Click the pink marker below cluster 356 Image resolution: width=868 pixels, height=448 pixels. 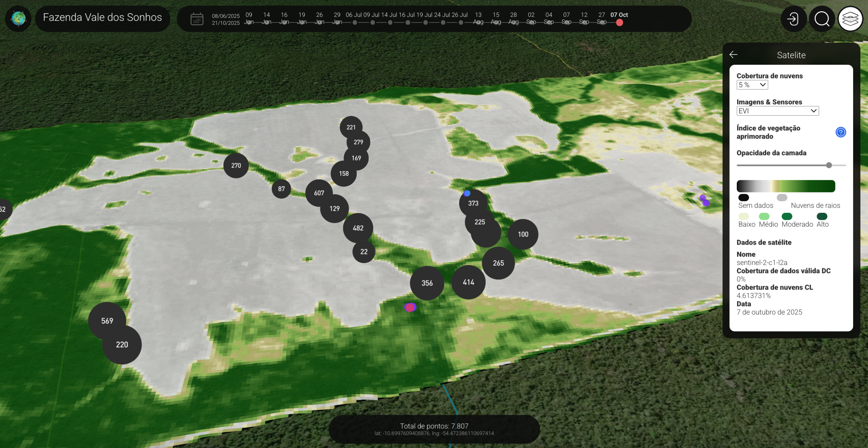point(410,307)
